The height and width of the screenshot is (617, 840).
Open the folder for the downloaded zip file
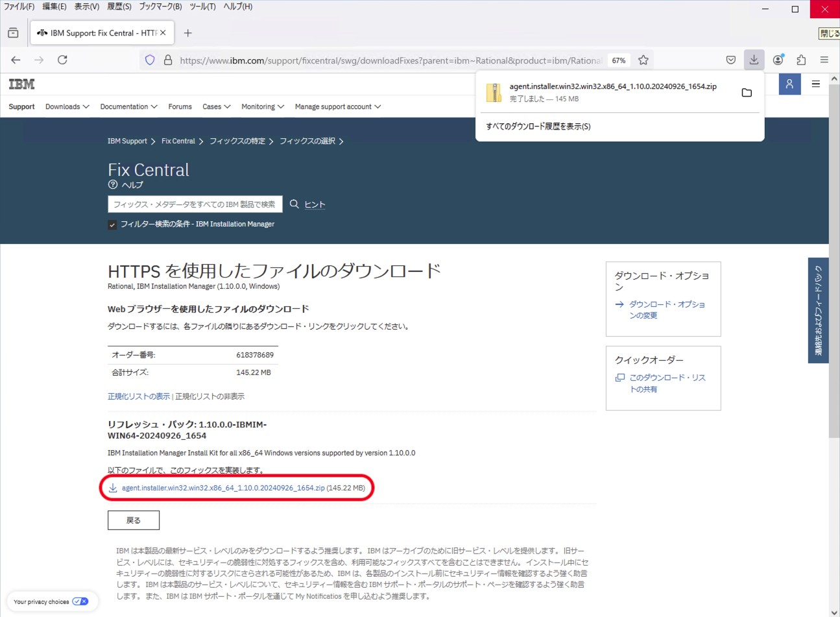click(x=747, y=92)
